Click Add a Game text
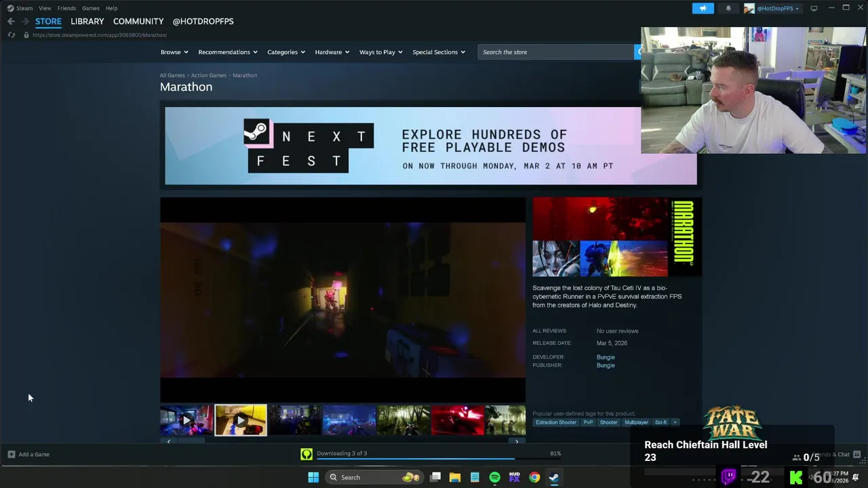Viewport: 868px width, 488px height. (x=34, y=454)
